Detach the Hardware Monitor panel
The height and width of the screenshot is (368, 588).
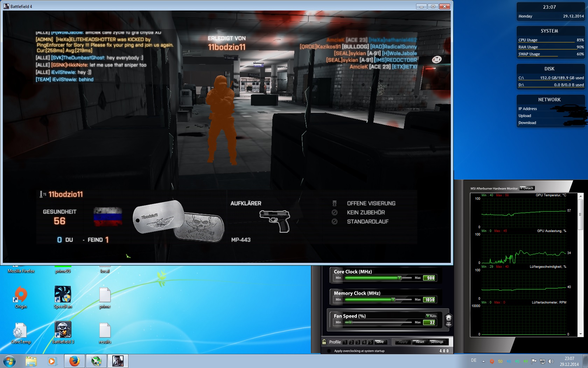pyautogui.click(x=527, y=188)
